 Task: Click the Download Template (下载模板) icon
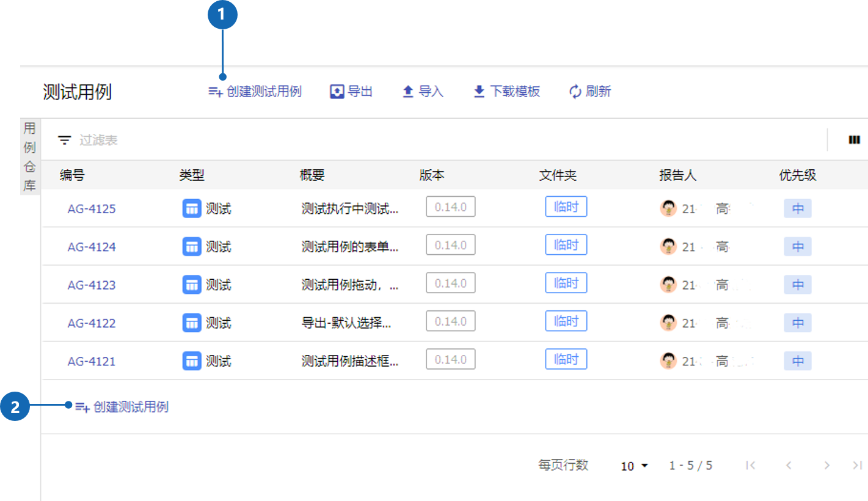click(479, 92)
